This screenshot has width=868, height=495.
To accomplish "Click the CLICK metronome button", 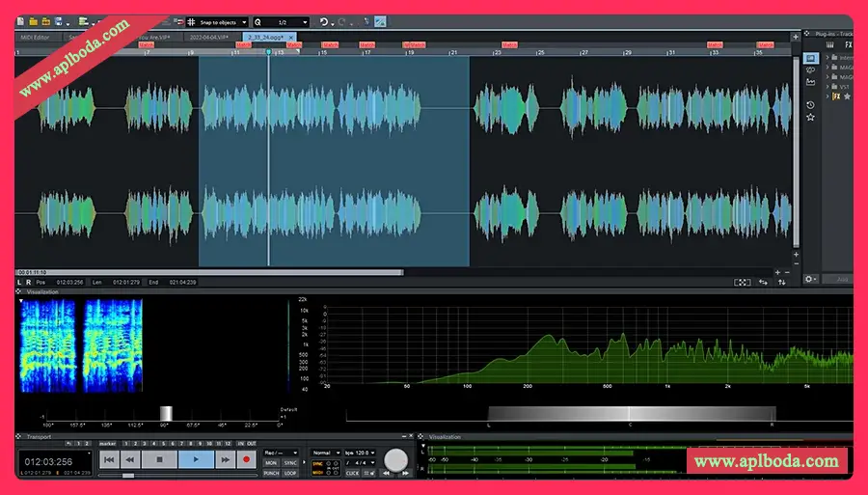I will click(352, 474).
